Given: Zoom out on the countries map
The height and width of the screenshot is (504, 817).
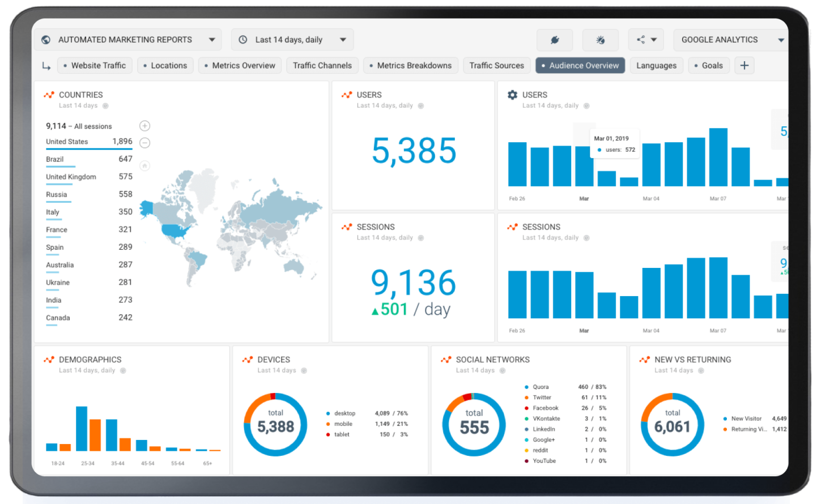Looking at the screenshot, I should coord(145,143).
